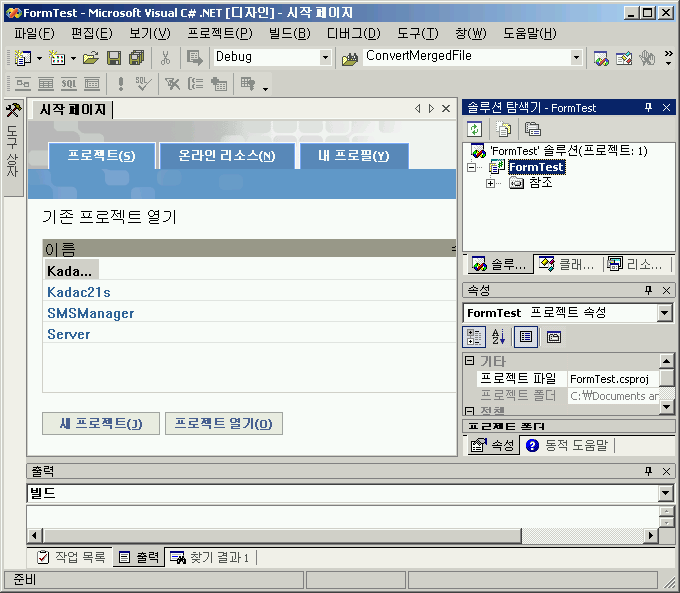Click the 새 프로젝트(J) button
This screenshot has width=680, height=593.
tap(101, 423)
